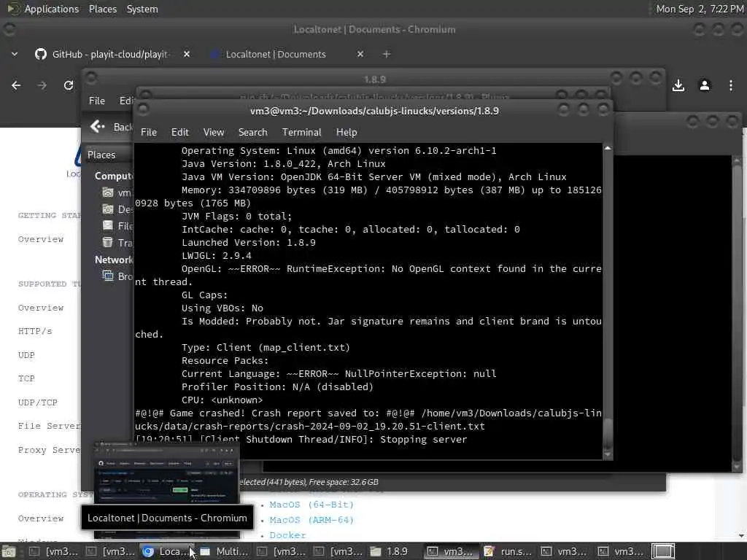Open the Places panel menu
The width and height of the screenshot is (747, 560).
click(x=102, y=9)
